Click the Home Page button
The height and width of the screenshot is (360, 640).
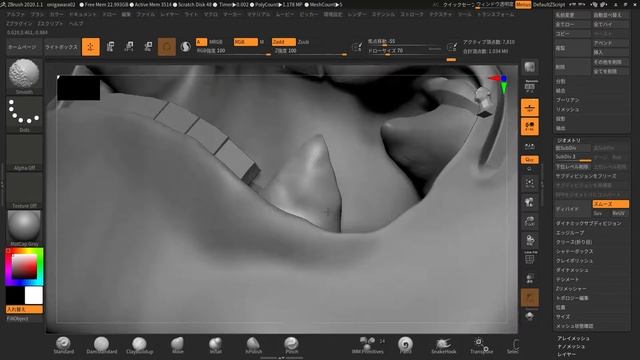[x=24, y=47]
